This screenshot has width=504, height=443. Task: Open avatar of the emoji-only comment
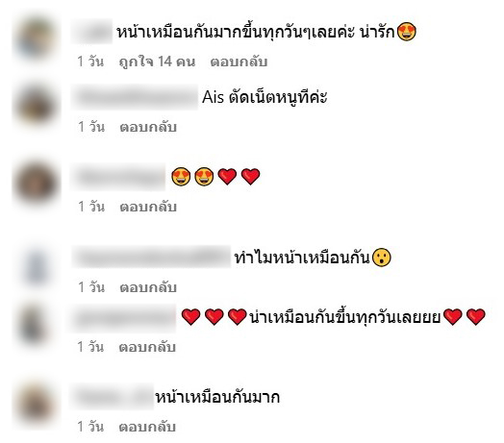[36, 184]
